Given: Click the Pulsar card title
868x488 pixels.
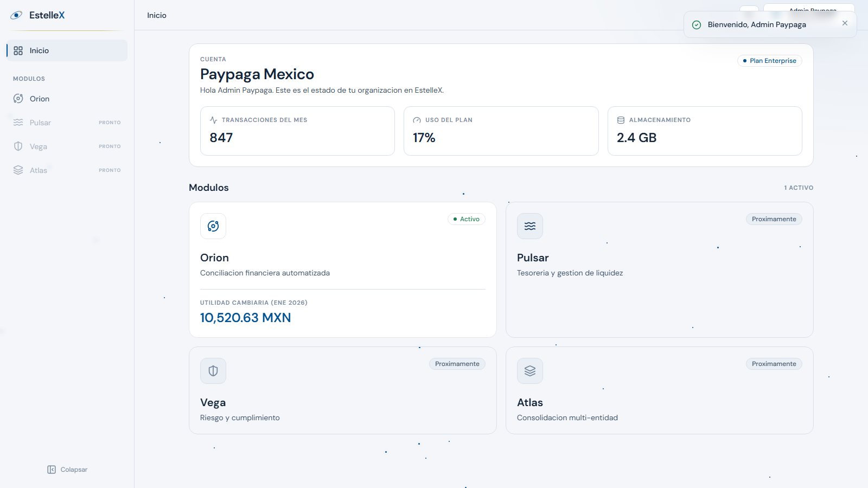Looking at the screenshot, I should 533,258.
